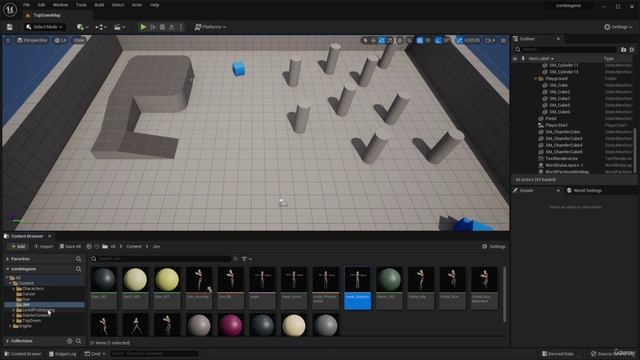Go back in Content Browser history
This screenshot has height=360, width=640.
click(89, 247)
